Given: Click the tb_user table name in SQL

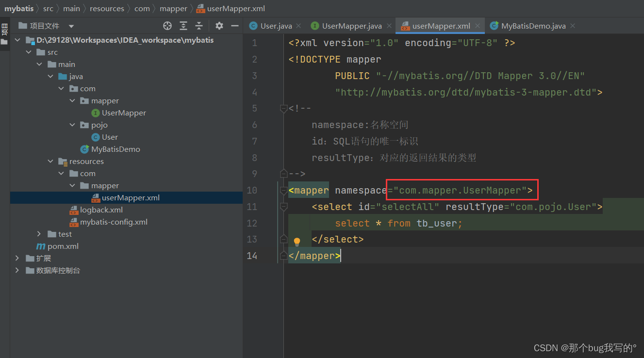Looking at the screenshot, I should (x=437, y=223).
